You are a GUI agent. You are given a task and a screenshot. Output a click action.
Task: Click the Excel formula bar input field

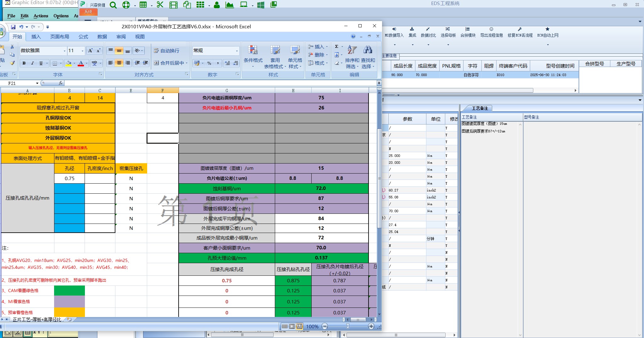tap(221, 83)
